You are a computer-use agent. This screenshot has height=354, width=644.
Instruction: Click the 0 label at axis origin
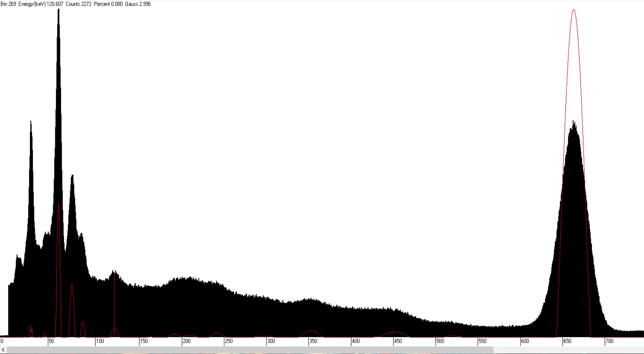coord(2,341)
